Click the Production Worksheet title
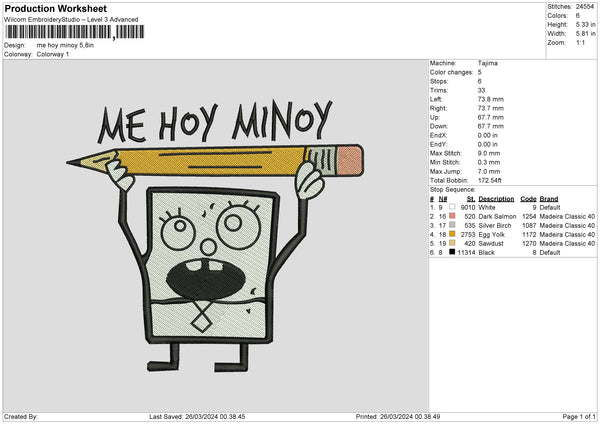 (x=56, y=8)
